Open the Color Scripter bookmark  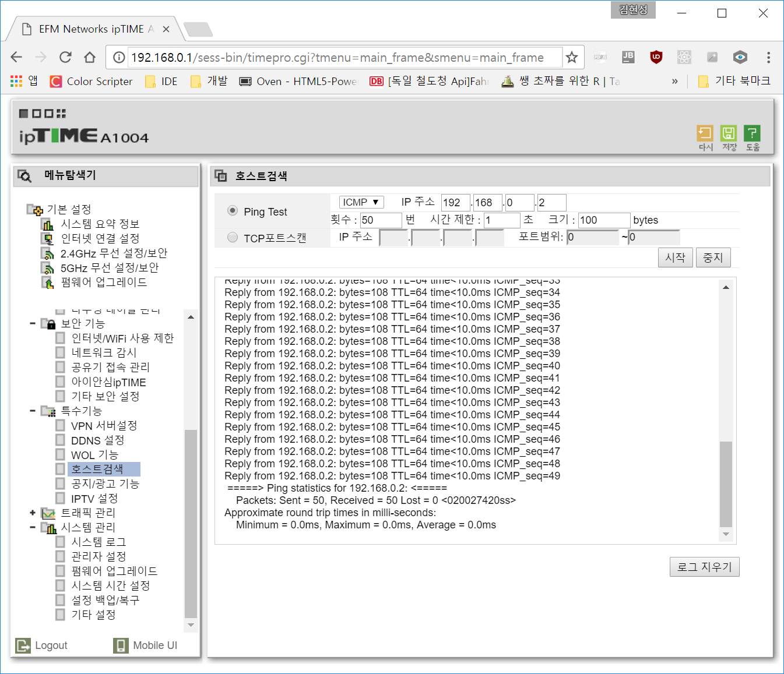[x=92, y=81]
